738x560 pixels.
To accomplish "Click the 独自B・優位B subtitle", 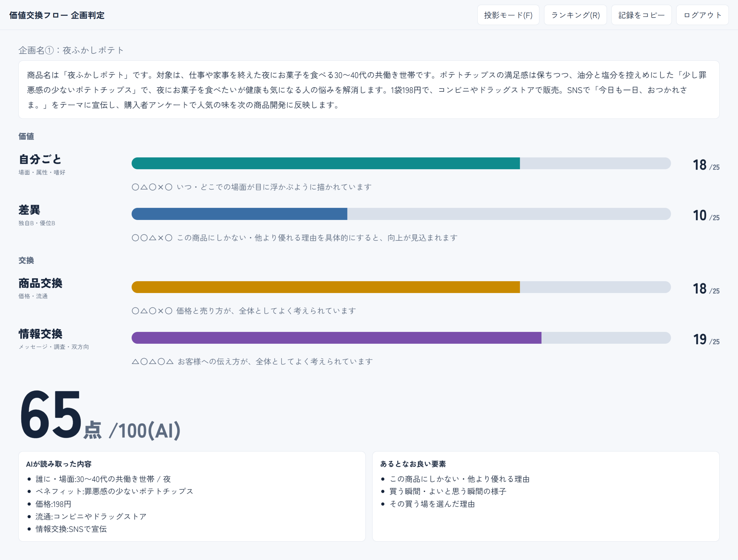I will click(37, 223).
